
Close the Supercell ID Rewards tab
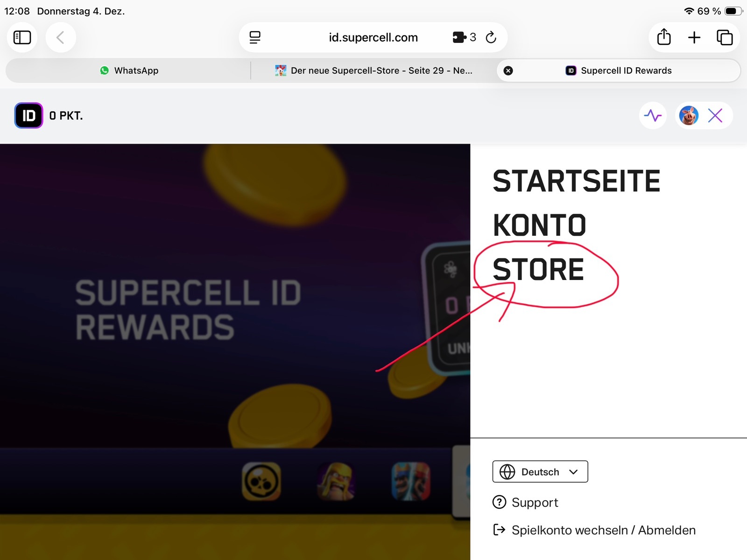(508, 70)
